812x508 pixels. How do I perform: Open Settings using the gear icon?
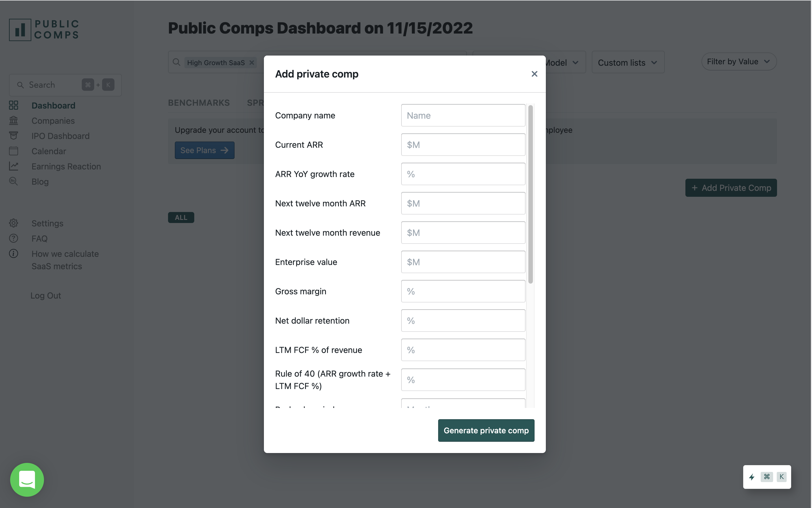(x=14, y=223)
